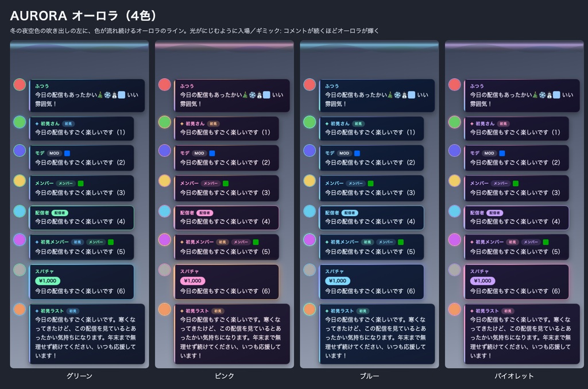Click the blue square moderator icon in the ピンク column
The width and height of the screenshot is (588, 389).
coord(212,153)
